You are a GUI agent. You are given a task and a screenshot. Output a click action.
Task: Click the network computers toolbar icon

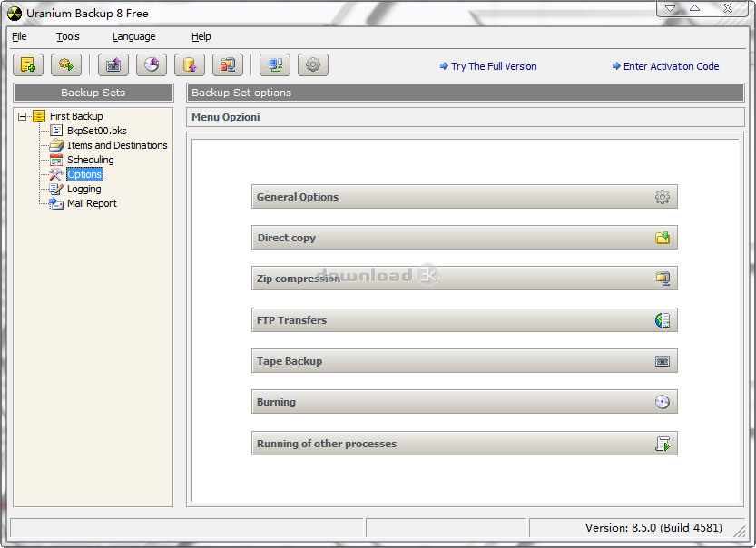point(275,64)
